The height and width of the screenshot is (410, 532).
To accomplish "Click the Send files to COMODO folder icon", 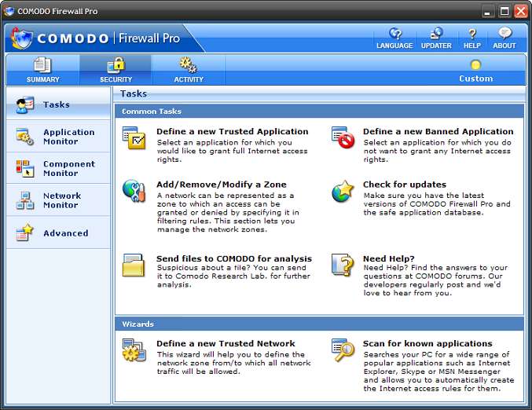I will [134, 265].
